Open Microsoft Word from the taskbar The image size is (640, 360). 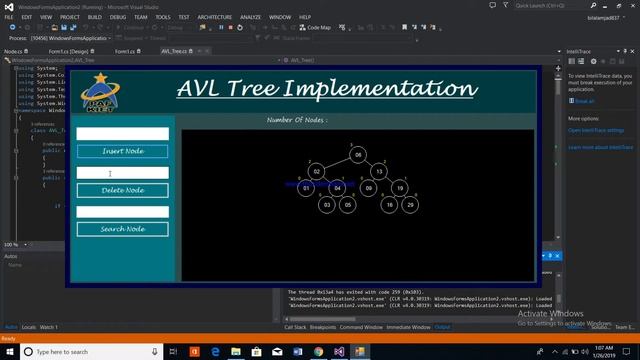pyautogui.click(x=298, y=351)
